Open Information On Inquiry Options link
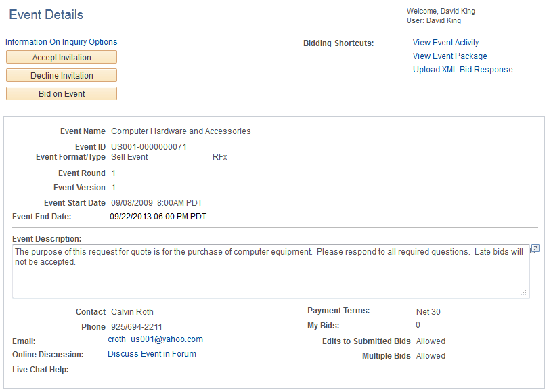The image size is (551, 392). 61,42
